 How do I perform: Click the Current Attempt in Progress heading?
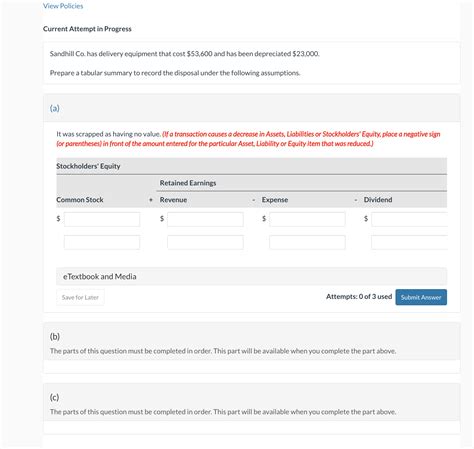87,29
